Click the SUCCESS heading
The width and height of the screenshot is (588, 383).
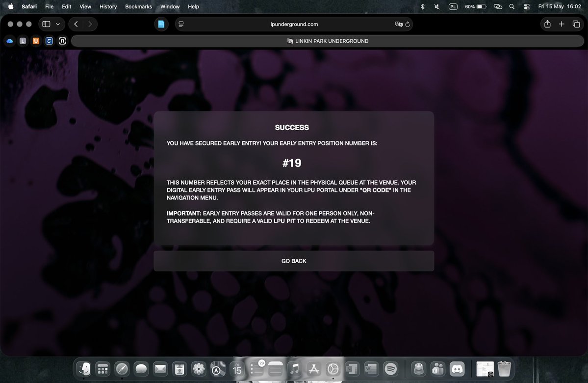pyautogui.click(x=292, y=127)
